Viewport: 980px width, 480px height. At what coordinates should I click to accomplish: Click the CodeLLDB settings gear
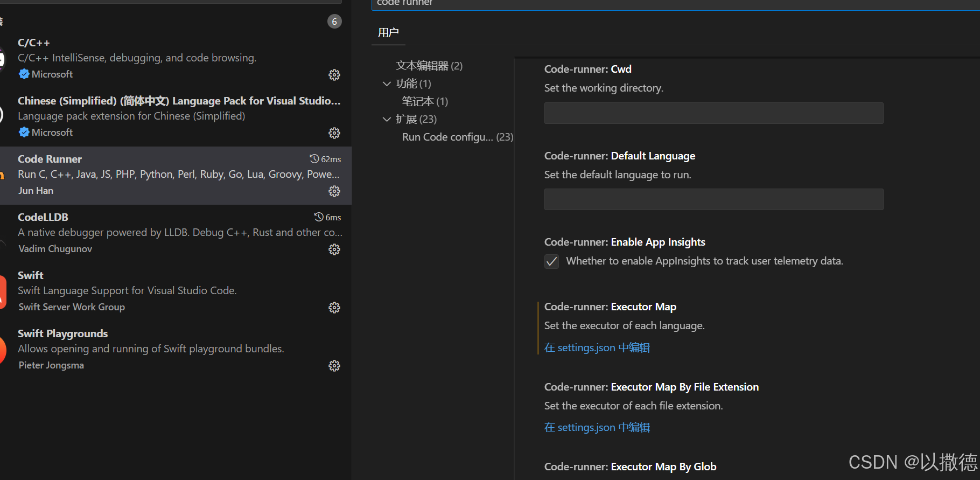(x=334, y=249)
